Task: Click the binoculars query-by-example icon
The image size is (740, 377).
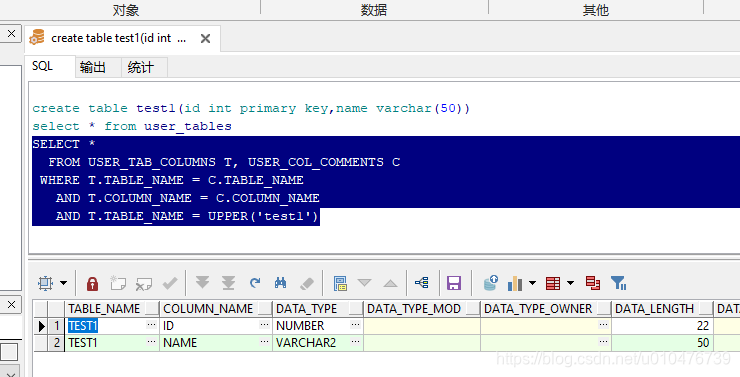Action: (280, 283)
